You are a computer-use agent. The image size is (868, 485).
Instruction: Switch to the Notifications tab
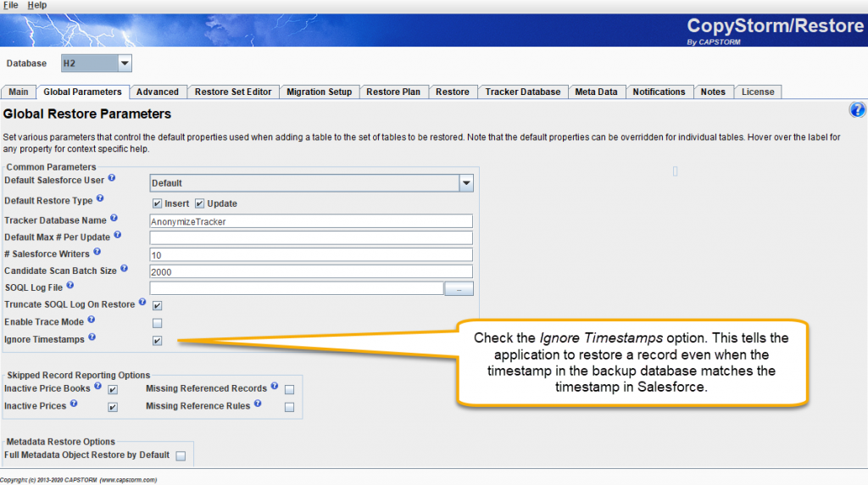[659, 92]
